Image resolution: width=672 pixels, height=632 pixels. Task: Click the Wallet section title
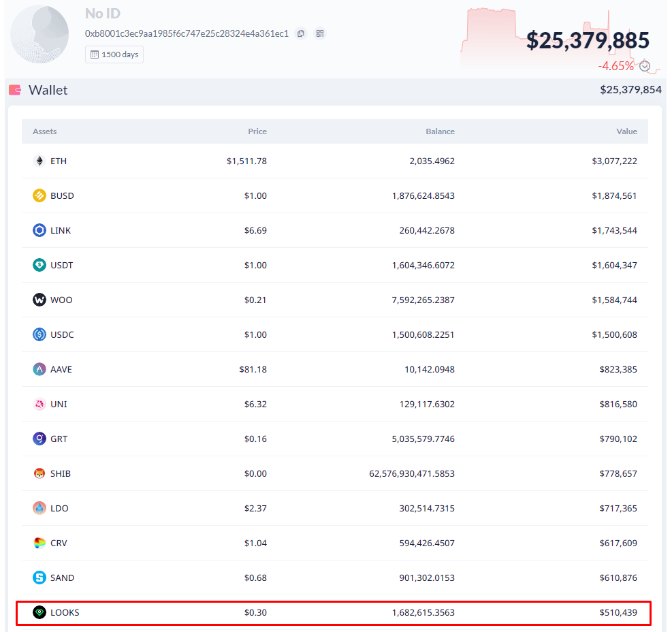pyautogui.click(x=48, y=90)
